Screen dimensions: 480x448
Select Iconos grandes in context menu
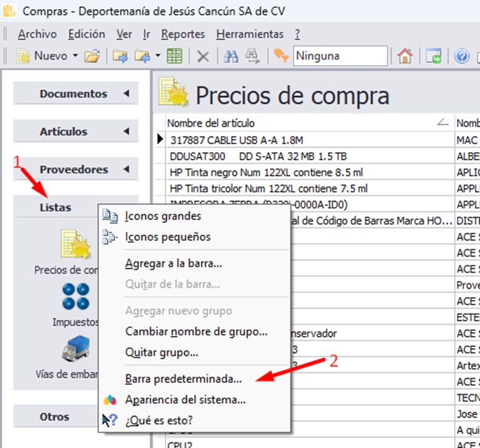[x=194, y=216]
